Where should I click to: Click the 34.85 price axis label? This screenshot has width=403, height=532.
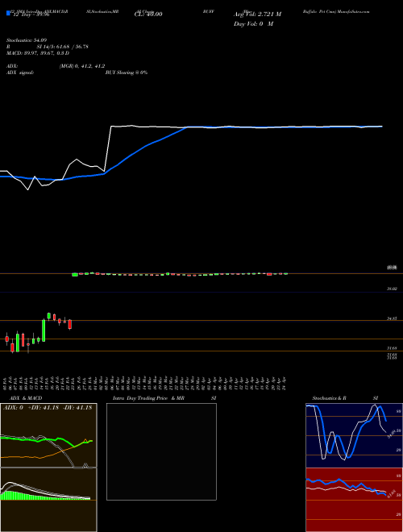pos(392,318)
